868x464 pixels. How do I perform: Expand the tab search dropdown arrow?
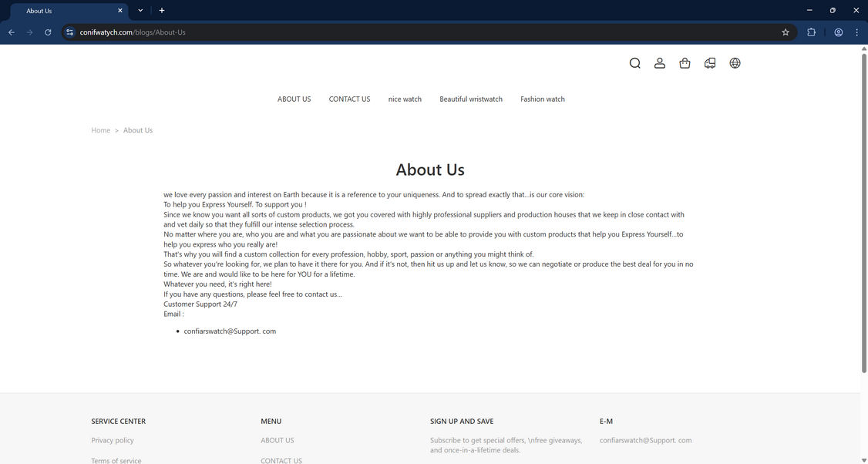[140, 11]
